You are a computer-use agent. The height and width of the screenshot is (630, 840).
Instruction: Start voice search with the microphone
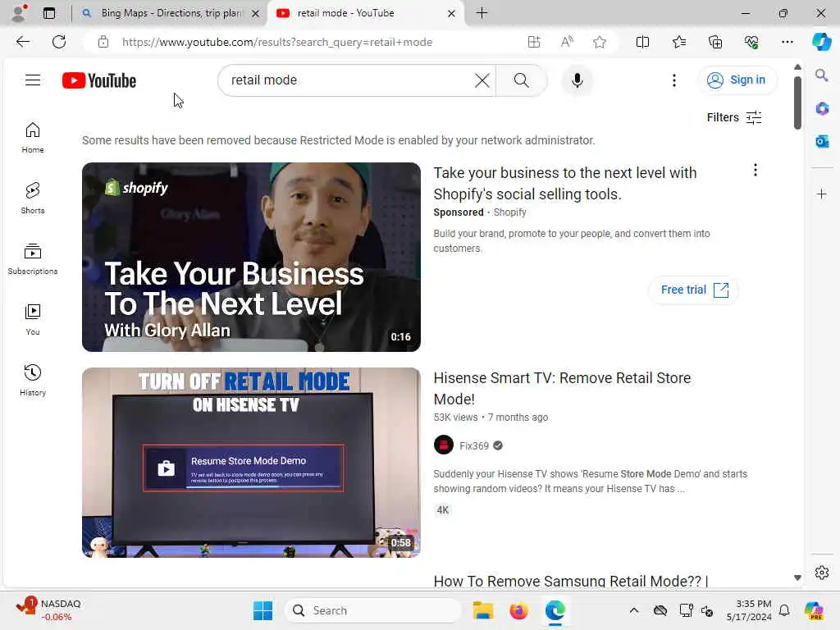click(577, 80)
